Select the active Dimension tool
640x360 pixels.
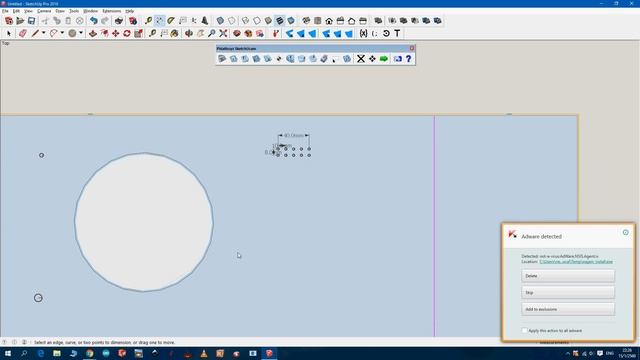[x=160, y=21]
